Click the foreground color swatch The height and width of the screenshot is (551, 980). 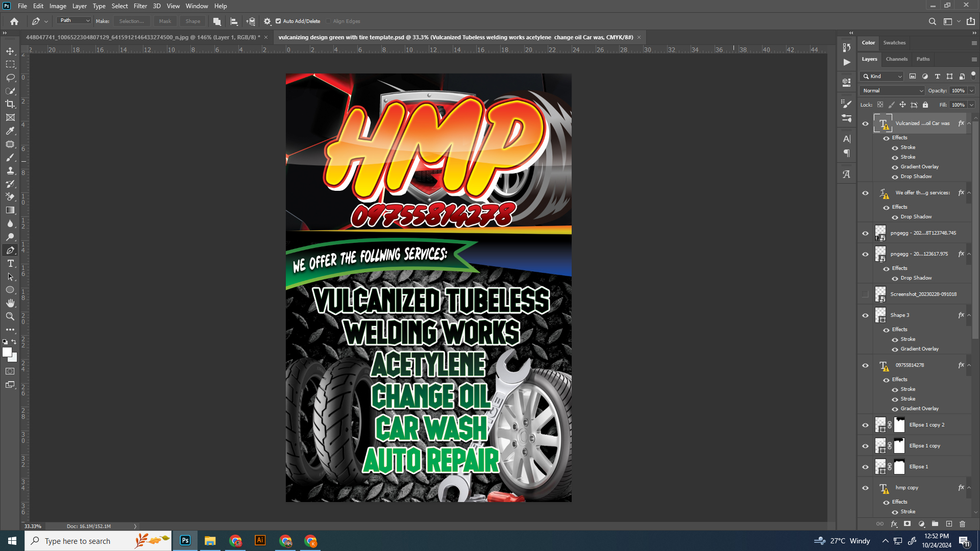tap(7, 352)
